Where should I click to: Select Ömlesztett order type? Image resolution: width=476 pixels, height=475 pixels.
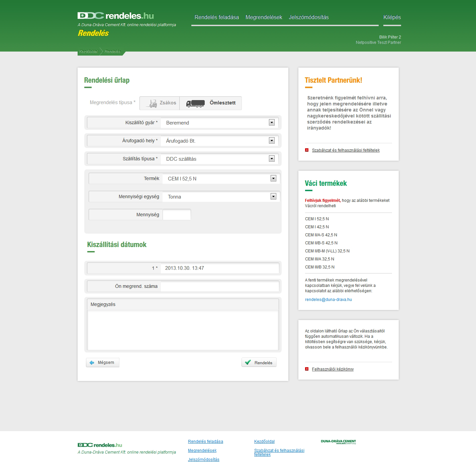(211, 103)
